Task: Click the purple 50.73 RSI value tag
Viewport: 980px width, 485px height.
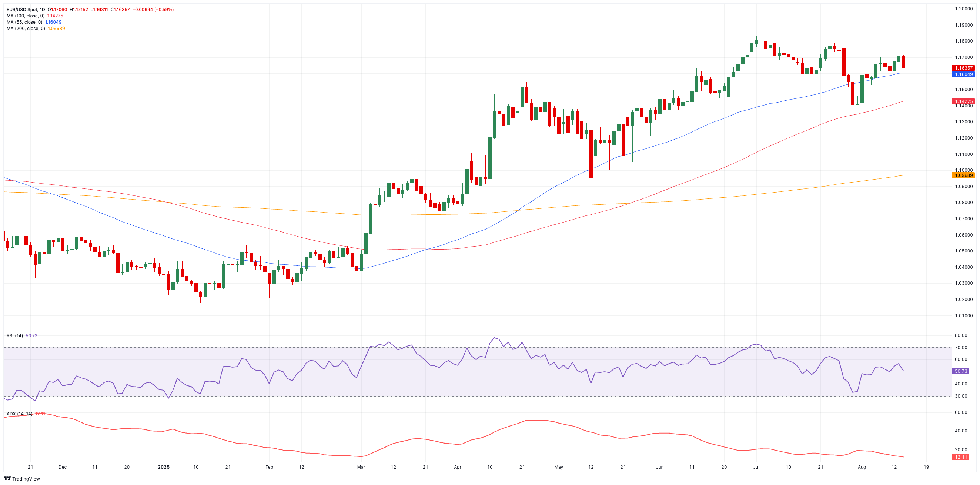Action: [960, 371]
